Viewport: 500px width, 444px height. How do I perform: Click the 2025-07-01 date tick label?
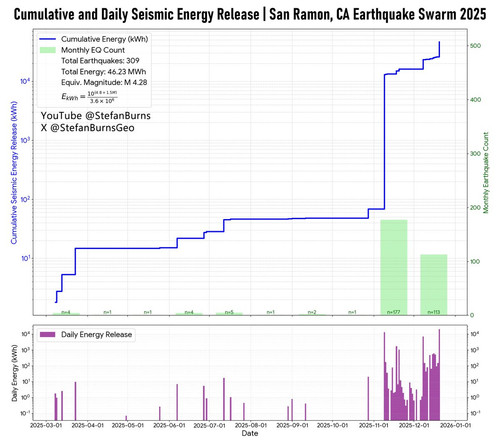point(209,426)
